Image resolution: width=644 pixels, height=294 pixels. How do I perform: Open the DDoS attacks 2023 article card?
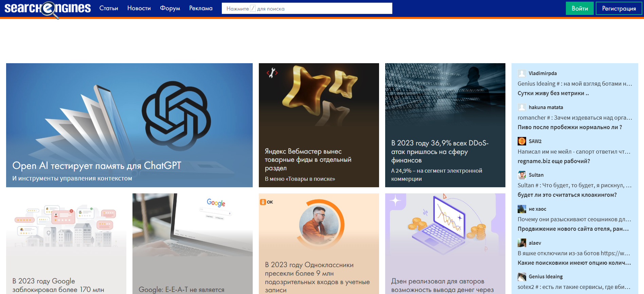click(x=440, y=151)
